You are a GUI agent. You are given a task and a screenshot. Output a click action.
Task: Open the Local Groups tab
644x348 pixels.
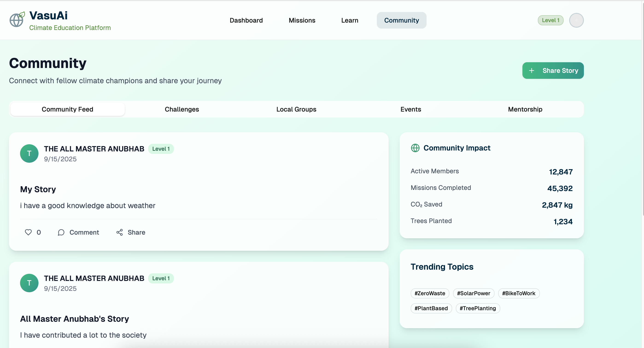296,109
